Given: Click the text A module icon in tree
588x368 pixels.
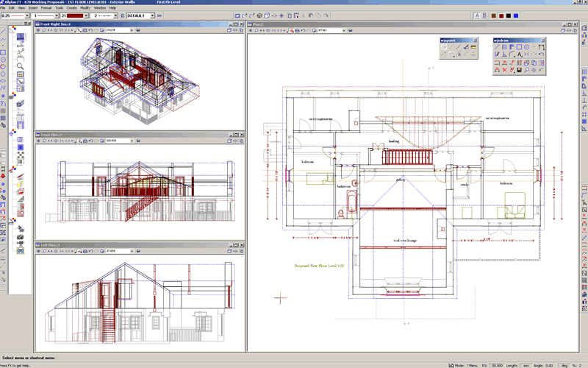Looking at the screenshot, I should (x=21, y=52).
